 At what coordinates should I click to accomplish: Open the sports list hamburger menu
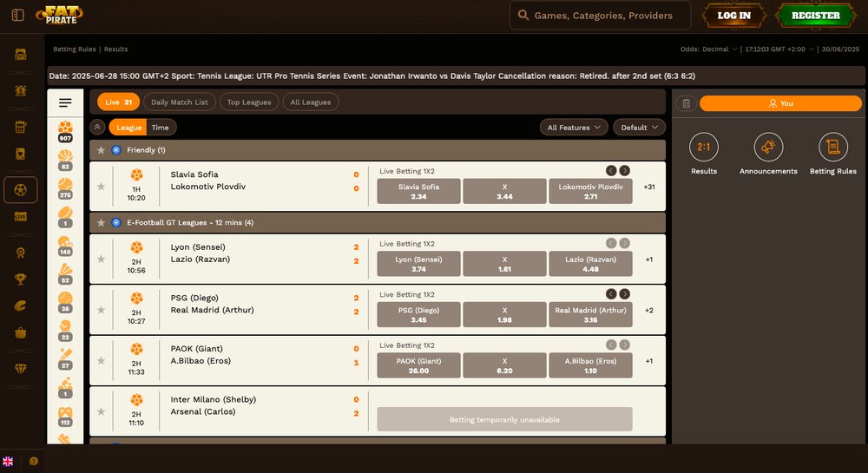click(65, 102)
